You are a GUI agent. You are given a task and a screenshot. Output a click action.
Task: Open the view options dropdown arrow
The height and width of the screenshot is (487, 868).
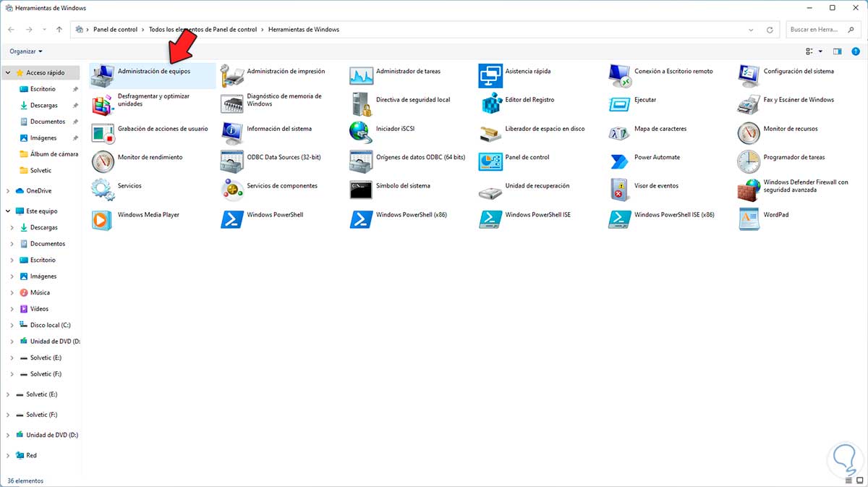820,51
